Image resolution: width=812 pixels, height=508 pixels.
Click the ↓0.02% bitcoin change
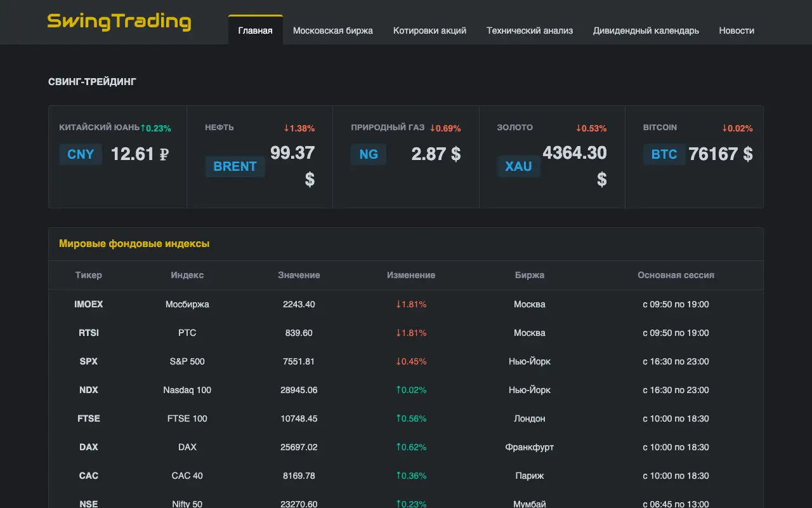click(737, 128)
